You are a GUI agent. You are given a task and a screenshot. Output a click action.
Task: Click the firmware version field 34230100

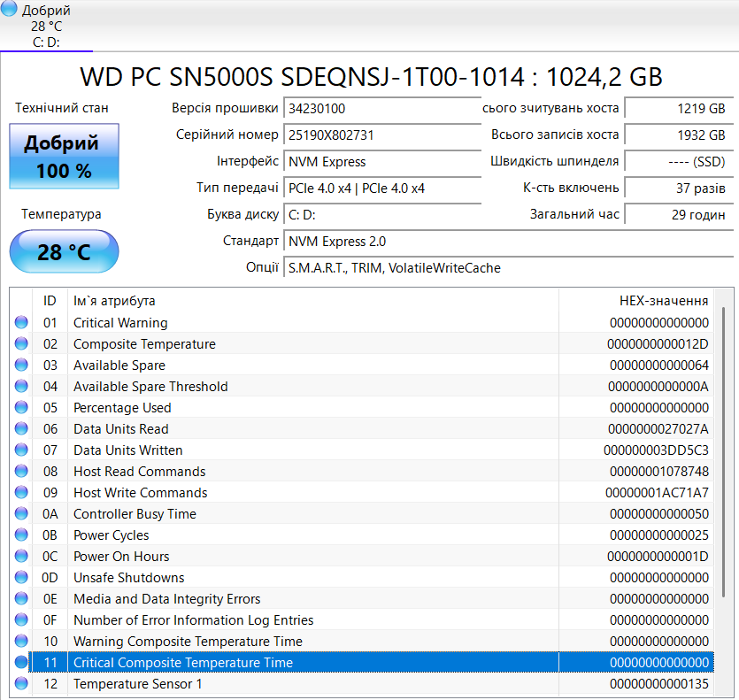[382, 108]
